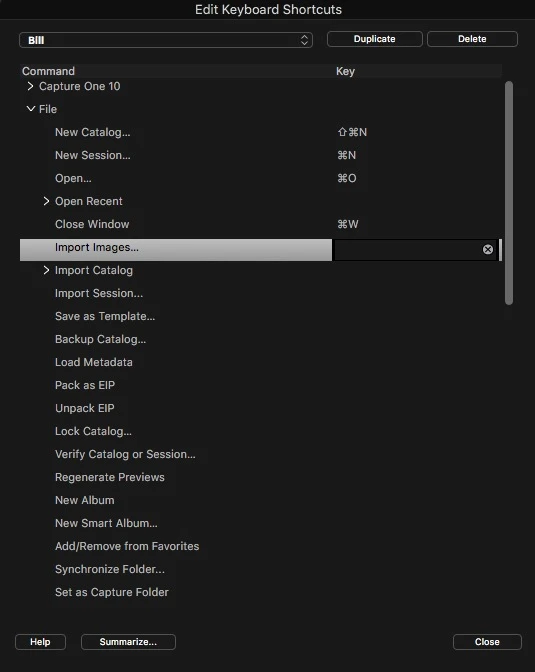
Task: Select the New Catalog... command
Action: (x=93, y=132)
